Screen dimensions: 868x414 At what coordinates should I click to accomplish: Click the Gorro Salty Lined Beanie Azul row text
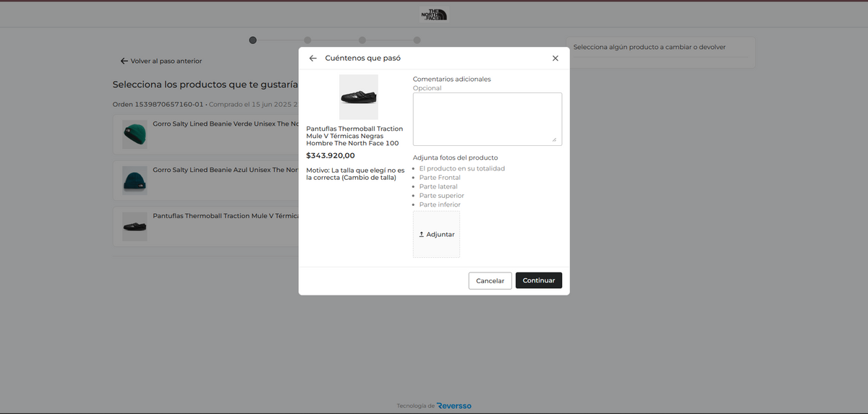coord(226,170)
